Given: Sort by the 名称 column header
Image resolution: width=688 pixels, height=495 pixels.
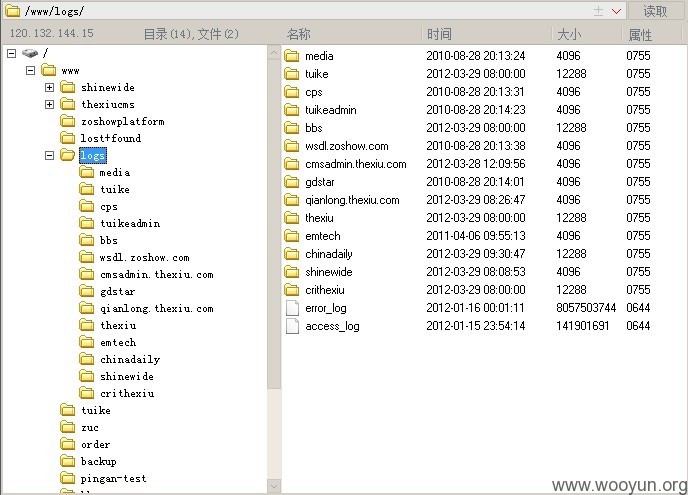Looking at the screenshot, I should point(298,34).
